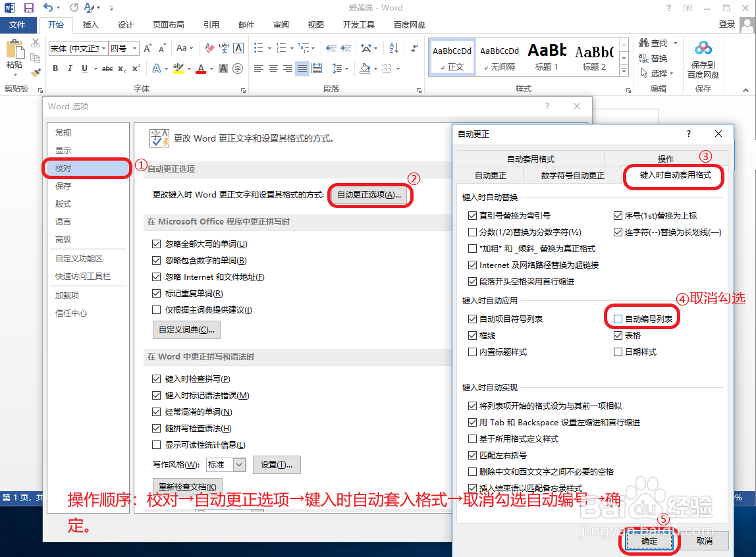Select the Format Painter brush icon

(35, 73)
